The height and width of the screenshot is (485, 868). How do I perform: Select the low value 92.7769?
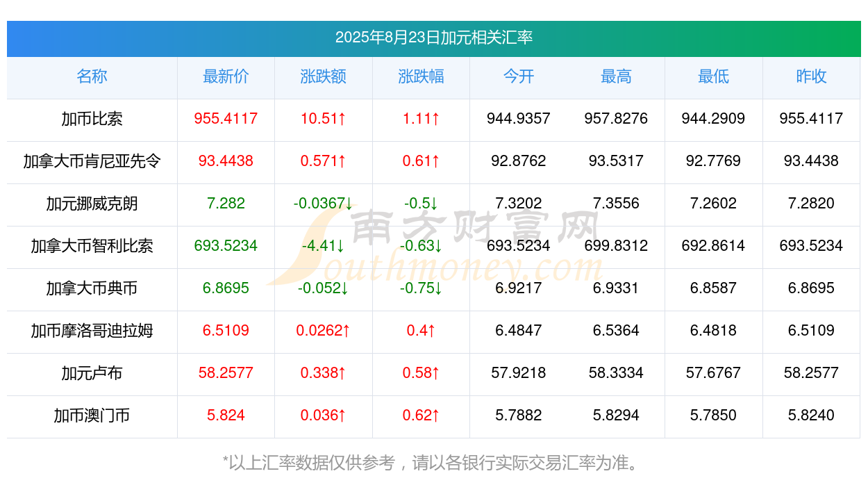click(x=714, y=161)
